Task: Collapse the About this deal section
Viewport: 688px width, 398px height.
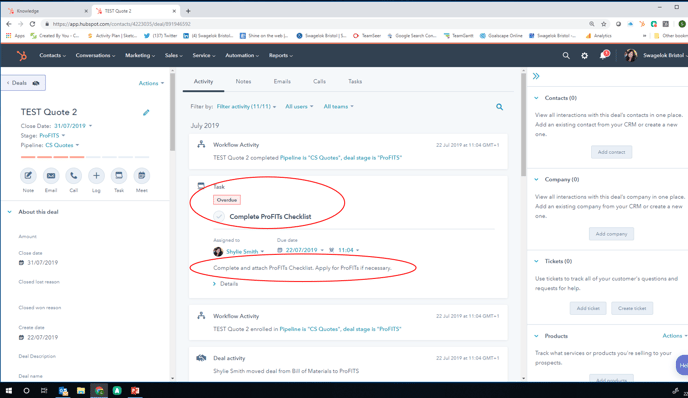Action: 10,212
